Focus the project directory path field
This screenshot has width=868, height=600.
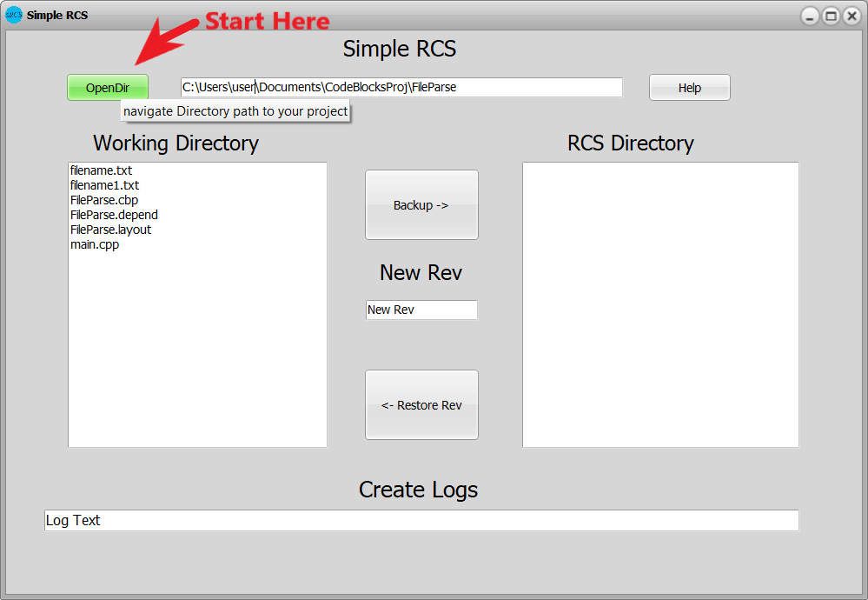click(401, 88)
